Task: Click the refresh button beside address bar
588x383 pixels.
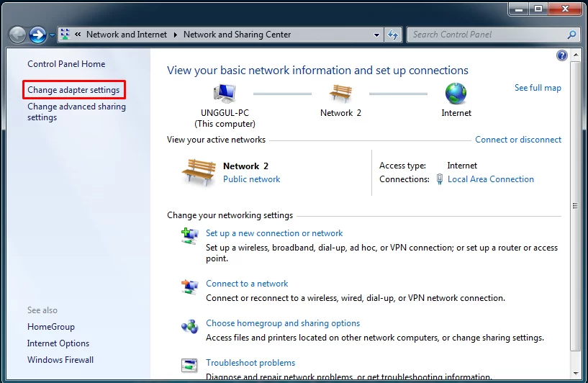Action: [394, 35]
